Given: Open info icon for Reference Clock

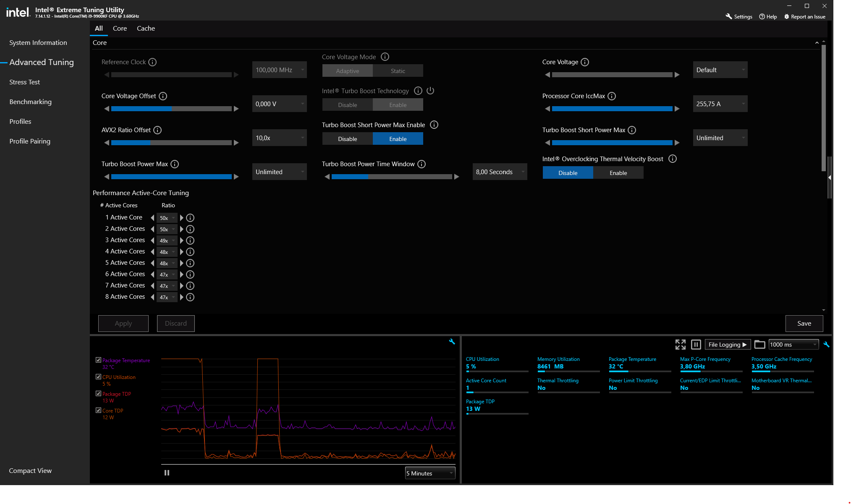Looking at the screenshot, I should (x=152, y=62).
